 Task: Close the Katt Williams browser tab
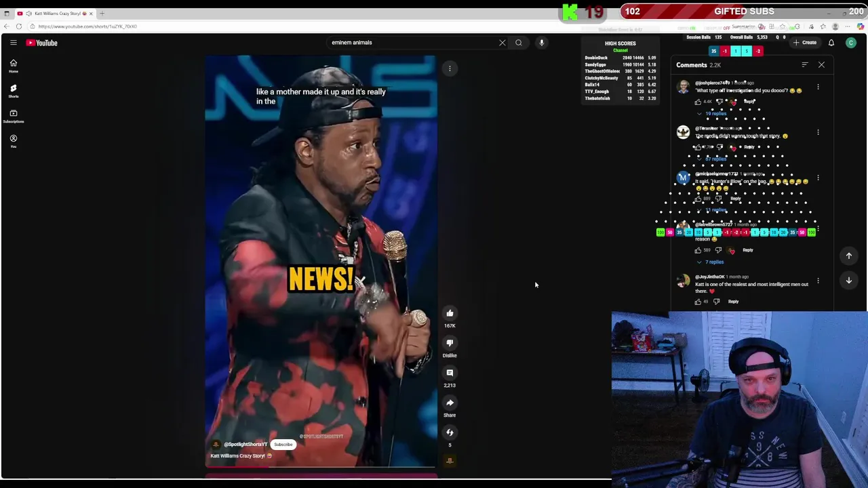coord(91,14)
